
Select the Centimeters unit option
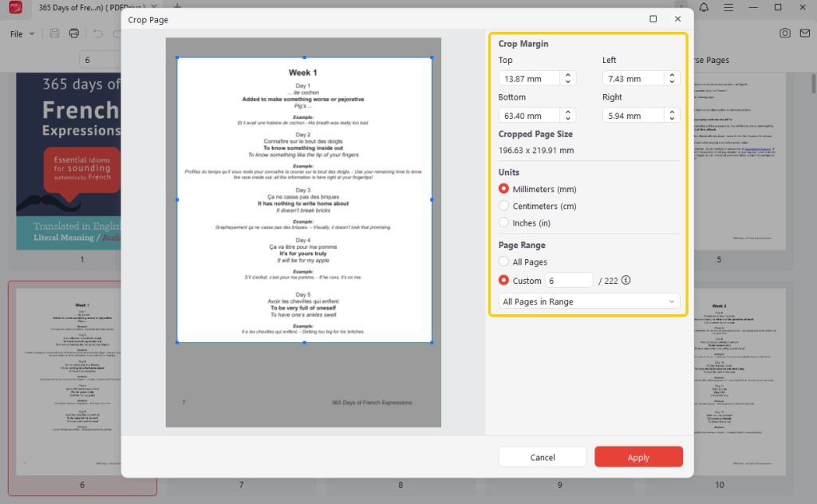pyautogui.click(x=503, y=206)
